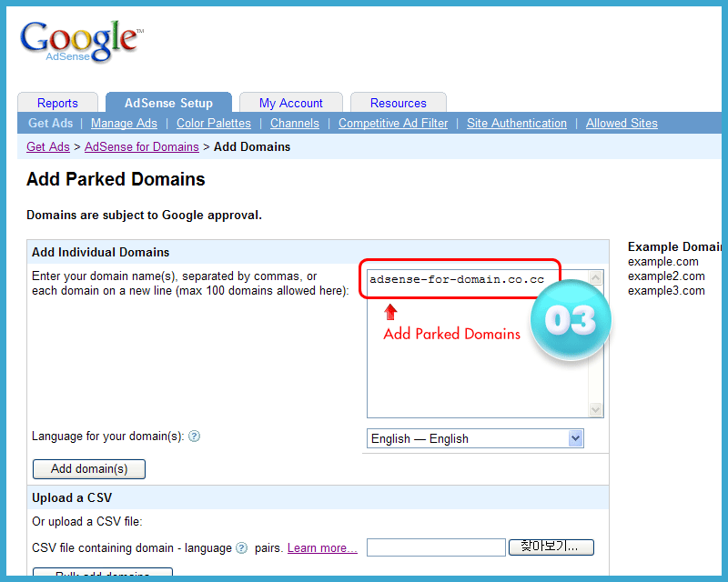Image resolution: width=728 pixels, height=582 pixels.
Task: Click example2.com example domain text
Action: coord(666,276)
